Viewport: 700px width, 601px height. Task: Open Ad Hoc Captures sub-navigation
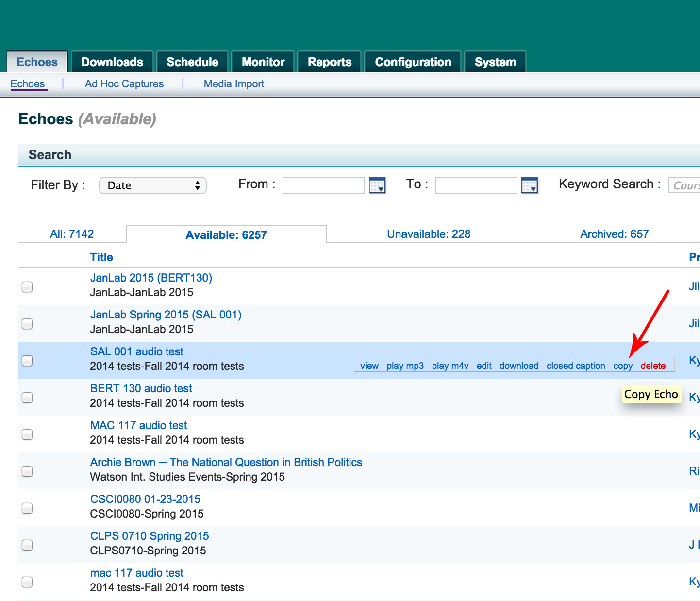click(124, 84)
